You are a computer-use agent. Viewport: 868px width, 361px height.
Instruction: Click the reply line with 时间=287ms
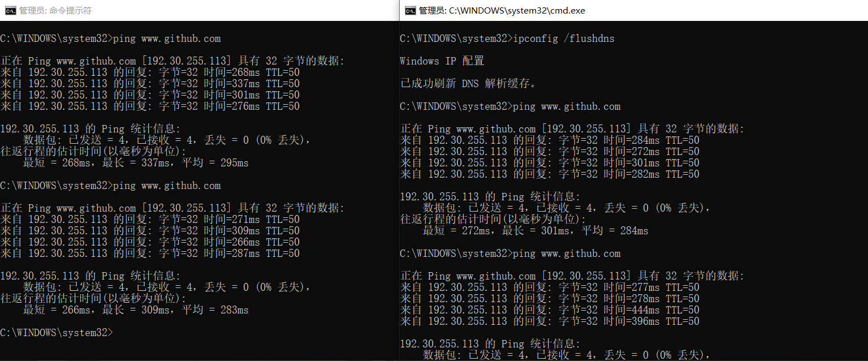pyautogui.click(x=150, y=253)
